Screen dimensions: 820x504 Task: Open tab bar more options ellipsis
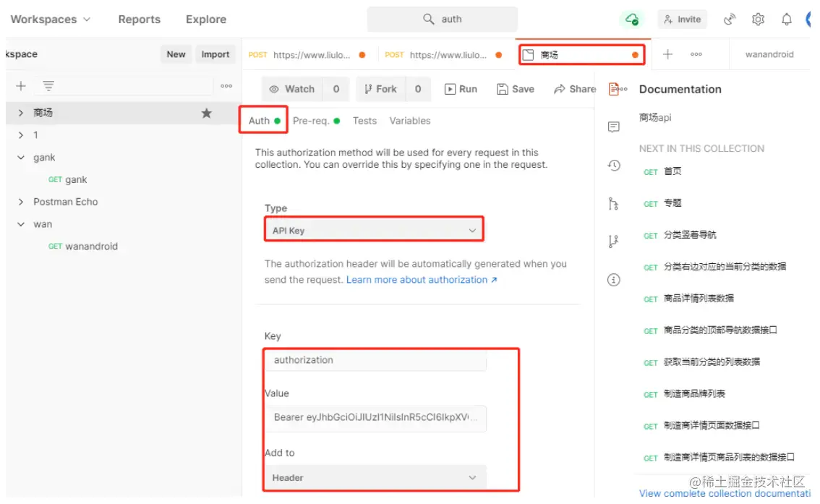click(696, 54)
